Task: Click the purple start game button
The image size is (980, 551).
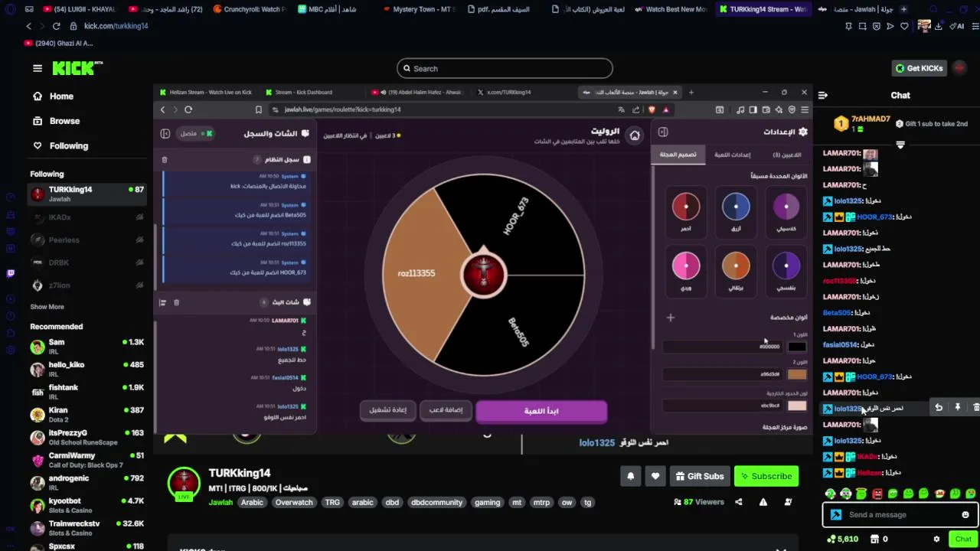Action: [541, 411]
